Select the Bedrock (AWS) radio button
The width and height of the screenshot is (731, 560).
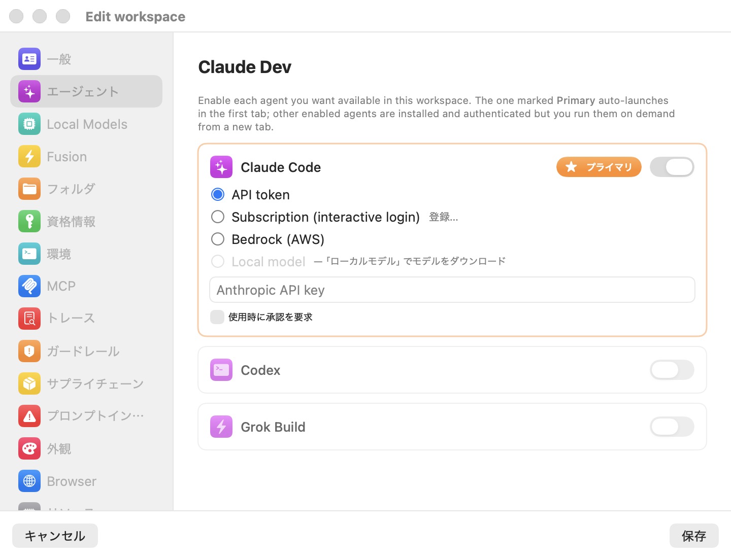click(x=218, y=239)
